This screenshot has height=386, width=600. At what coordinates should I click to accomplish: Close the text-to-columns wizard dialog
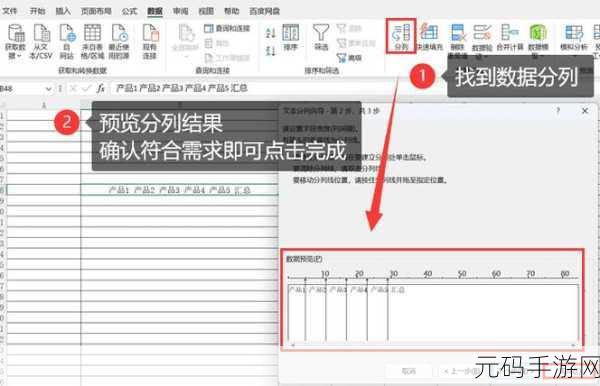click(585, 111)
